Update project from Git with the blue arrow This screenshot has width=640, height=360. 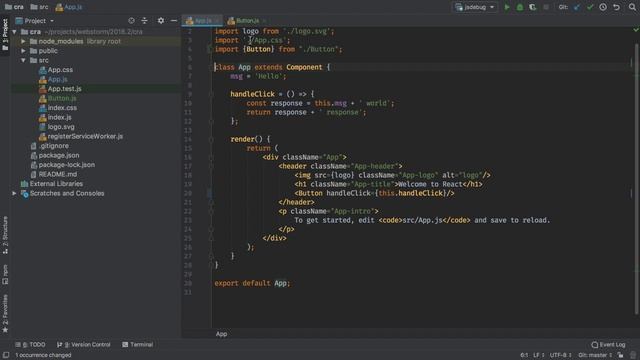pos(577,7)
